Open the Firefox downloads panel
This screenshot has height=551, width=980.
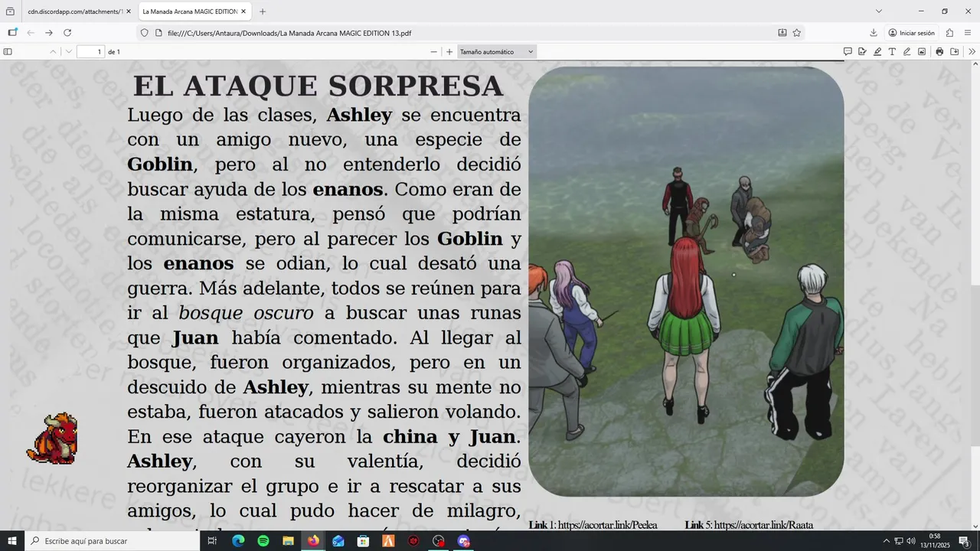(x=874, y=33)
